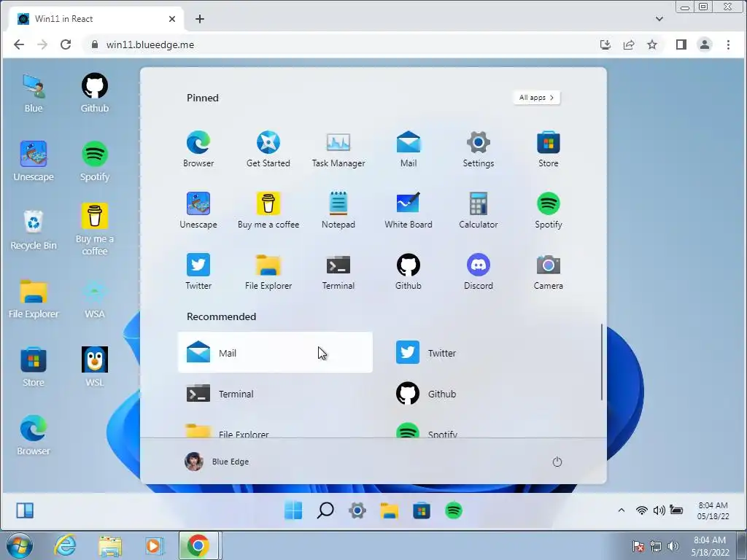Image resolution: width=747 pixels, height=560 pixels.
Task: Click the Blue Edge user profile
Action: [217, 462]
